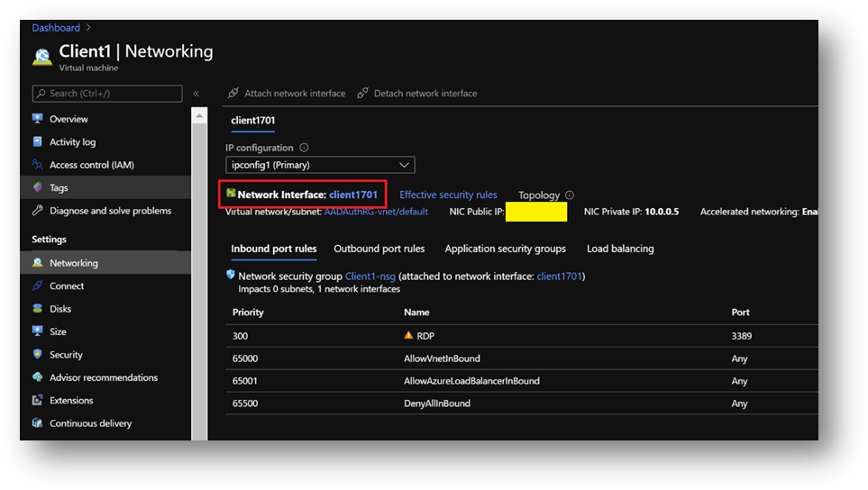Sort rules by Port column header
Image resolution: width=868 pixels, height=490 pixels.
click(x=740, y=313)
